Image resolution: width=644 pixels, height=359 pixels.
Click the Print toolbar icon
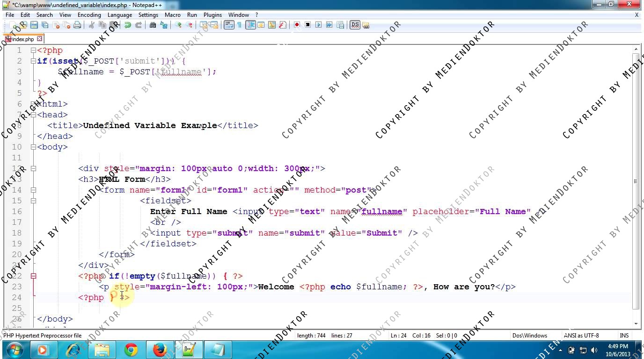[77, 25]
